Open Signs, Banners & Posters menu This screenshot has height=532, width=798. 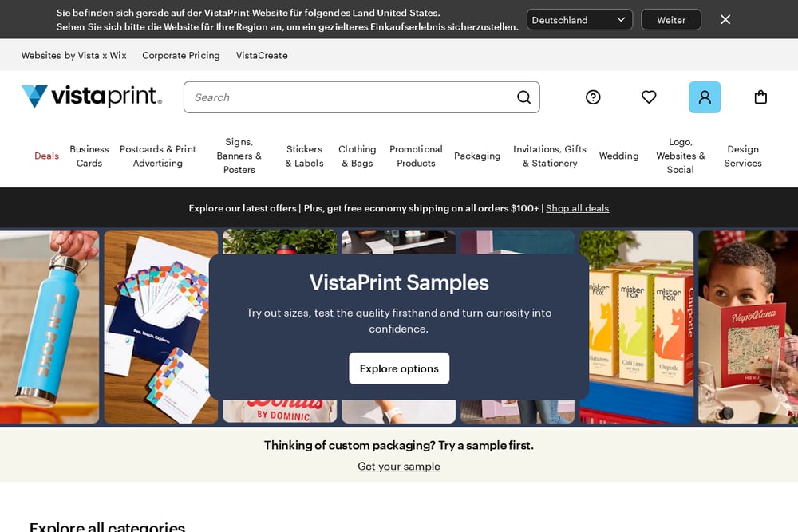(x=239, y=156)
